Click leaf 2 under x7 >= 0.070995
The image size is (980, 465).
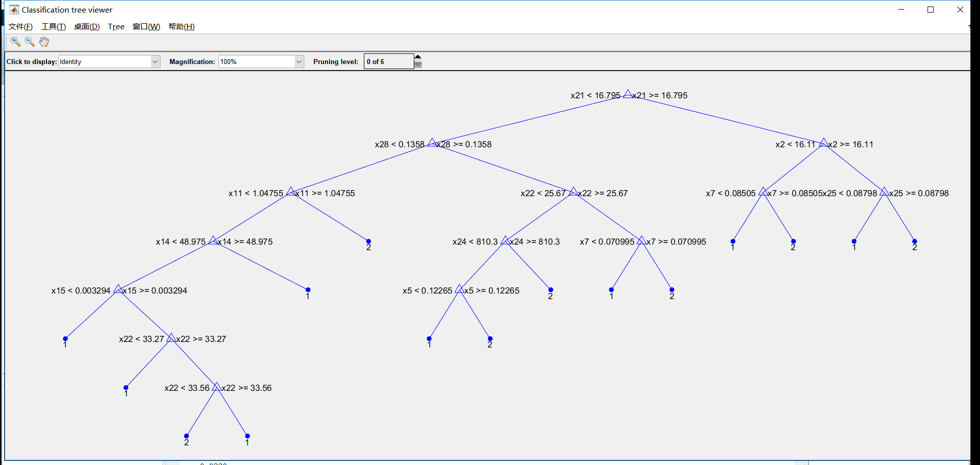672,290
